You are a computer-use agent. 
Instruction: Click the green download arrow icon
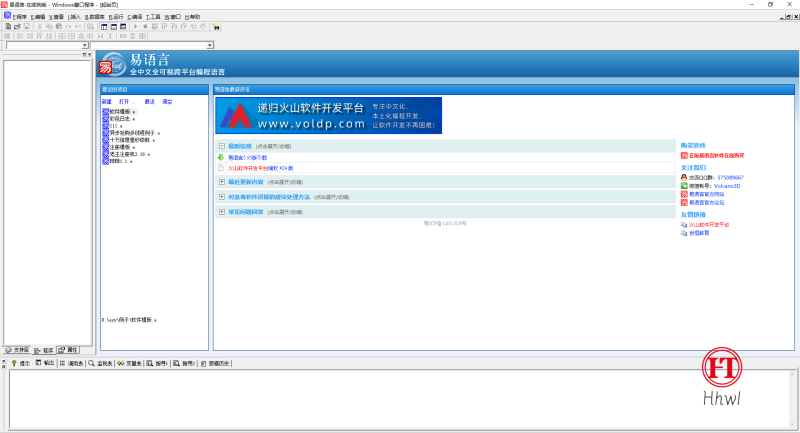click(x=220, y=157)
